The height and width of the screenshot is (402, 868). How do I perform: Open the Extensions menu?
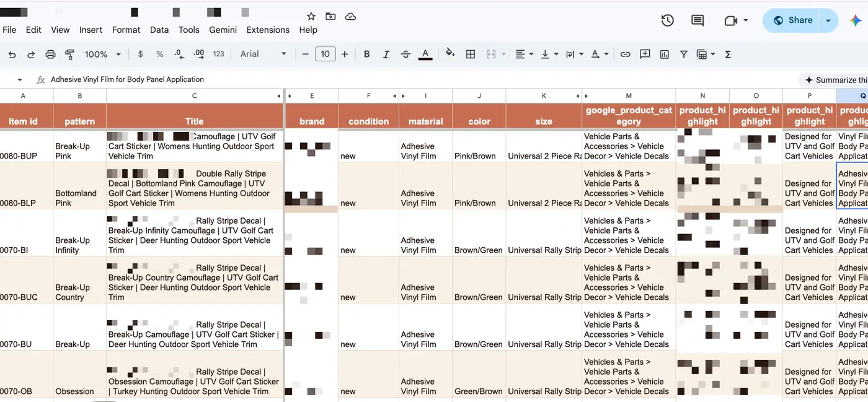click(x=268, y=30)
